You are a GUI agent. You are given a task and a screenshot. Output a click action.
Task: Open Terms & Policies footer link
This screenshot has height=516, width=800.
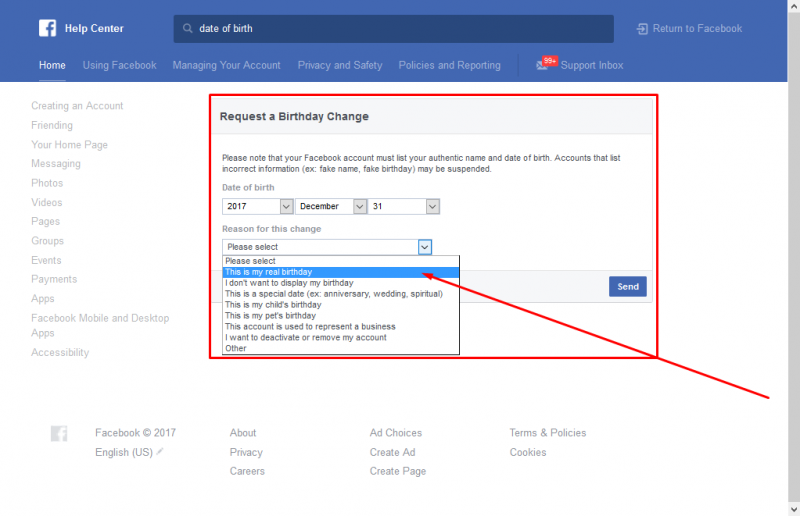548,433
